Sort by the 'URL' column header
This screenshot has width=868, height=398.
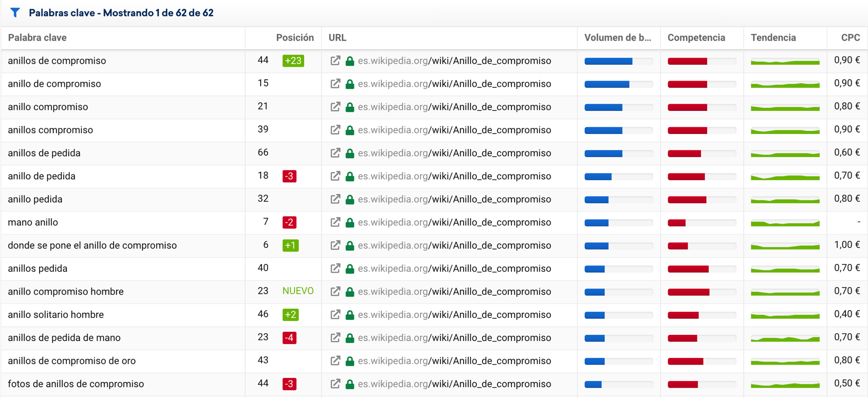tap(338, 37)
